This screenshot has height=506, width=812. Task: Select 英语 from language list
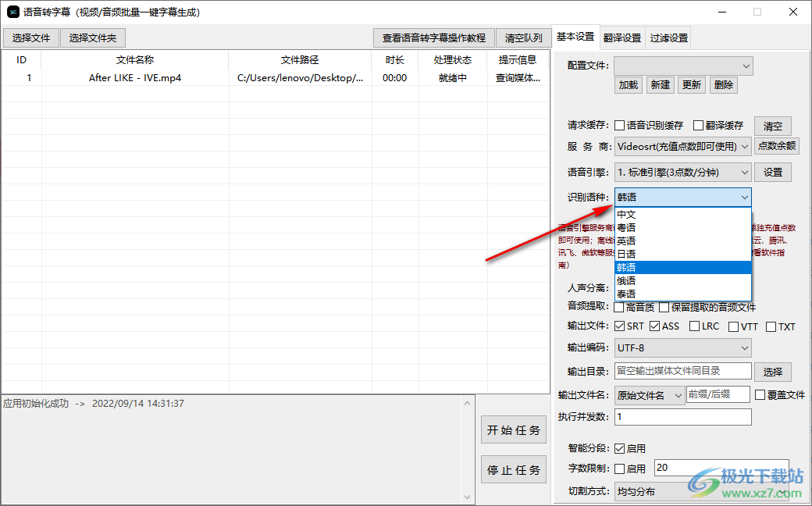click(683, 241)
